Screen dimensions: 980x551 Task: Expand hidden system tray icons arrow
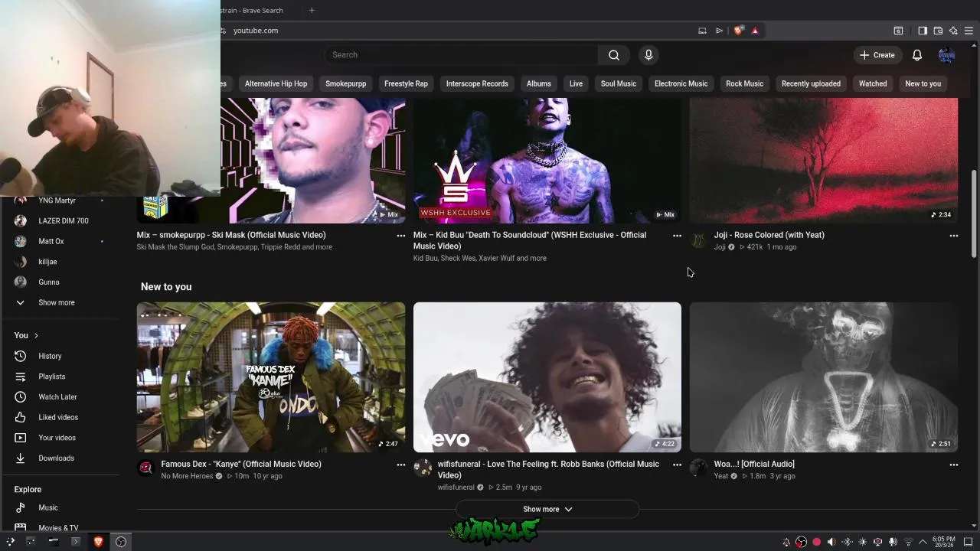tap(923, 542)
